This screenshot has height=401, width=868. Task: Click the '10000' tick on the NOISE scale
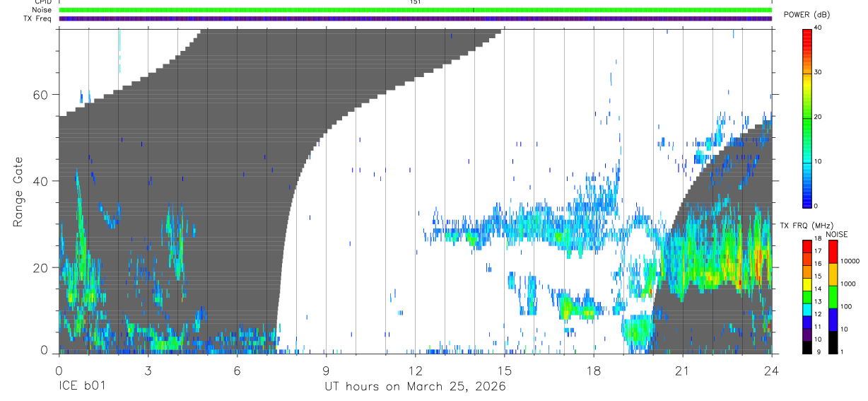(x=850, y=261)
